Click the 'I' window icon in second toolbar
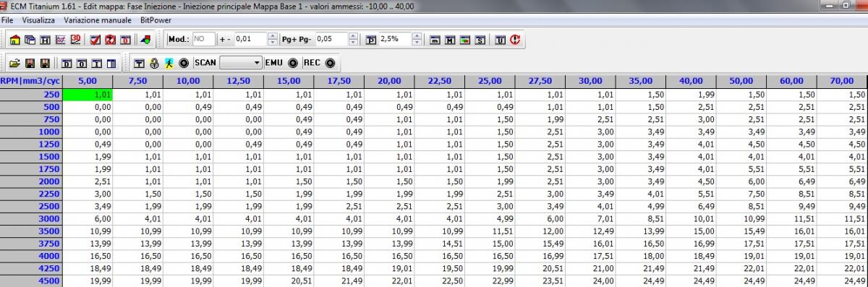 (97, 63)
